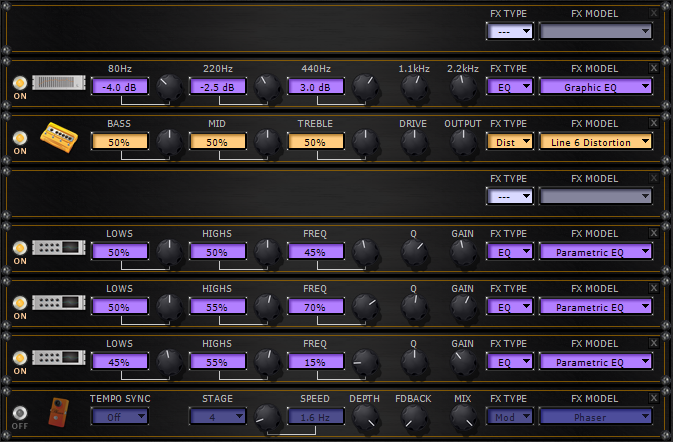Open the Line 6 Distortion model dropdown
Viewport: 673px width, 442px height.
click(x=595, y=142)
